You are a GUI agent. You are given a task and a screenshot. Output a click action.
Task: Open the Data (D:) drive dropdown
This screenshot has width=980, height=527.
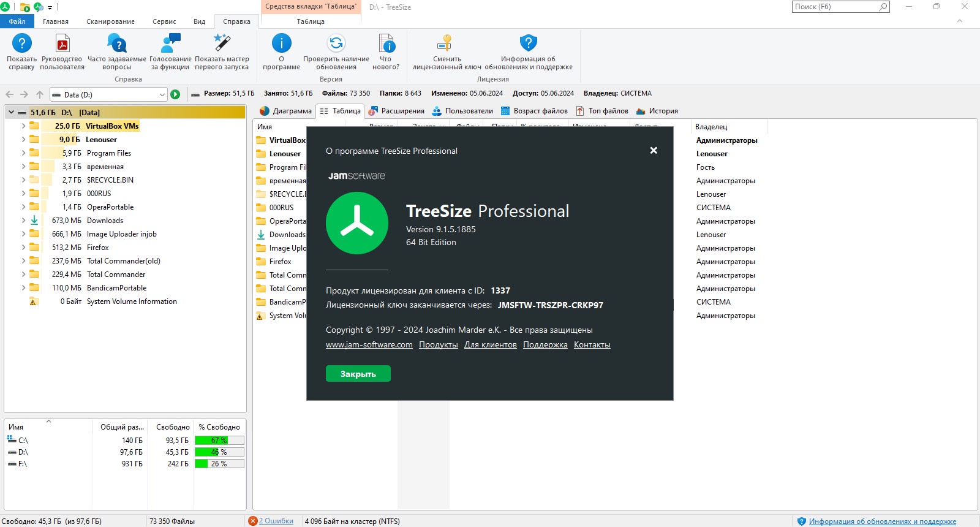coord(162,94)
